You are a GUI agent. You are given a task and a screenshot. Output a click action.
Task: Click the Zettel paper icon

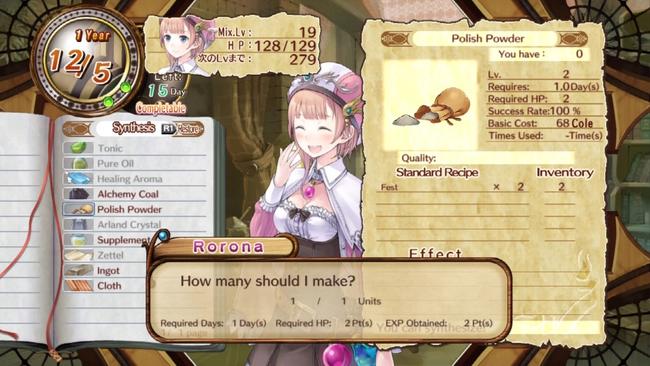pyautogui.click(x=78, y=255)
